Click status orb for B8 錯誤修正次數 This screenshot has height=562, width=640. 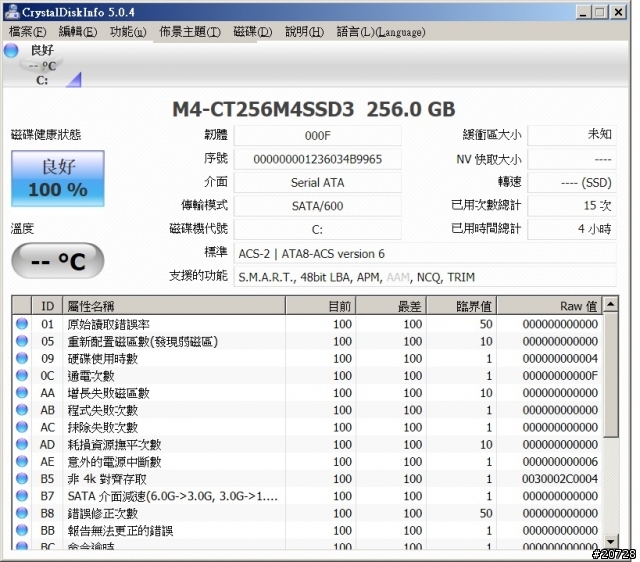(x=22, y=513)
